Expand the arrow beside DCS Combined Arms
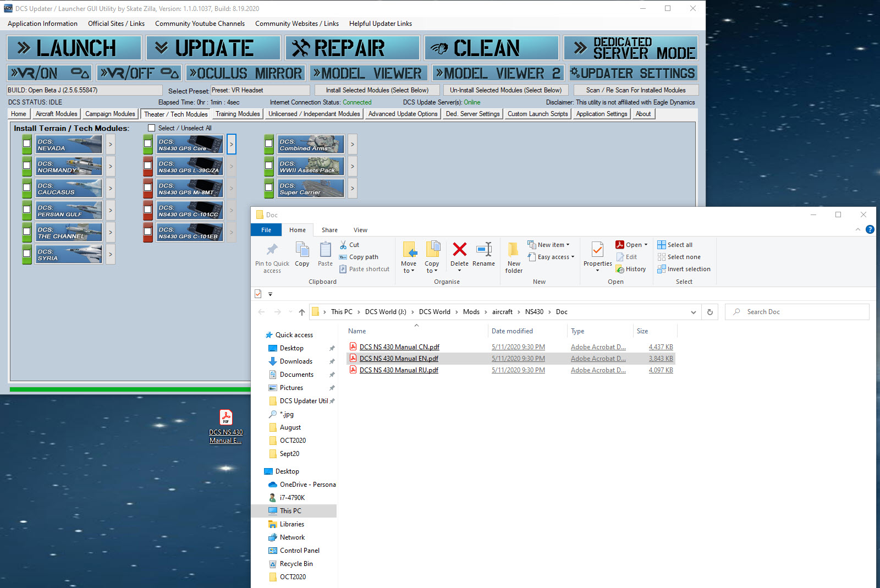 (x=353, y=144)
